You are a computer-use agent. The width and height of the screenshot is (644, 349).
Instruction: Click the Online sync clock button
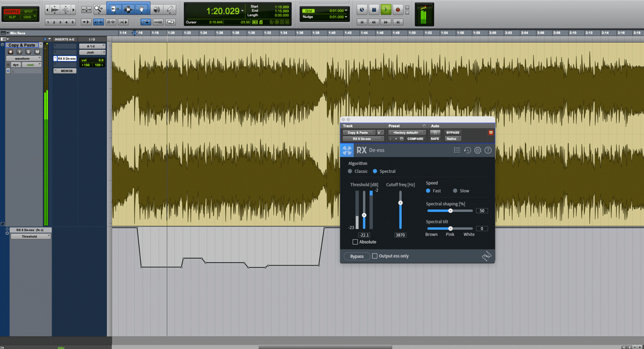pos(362,10)
